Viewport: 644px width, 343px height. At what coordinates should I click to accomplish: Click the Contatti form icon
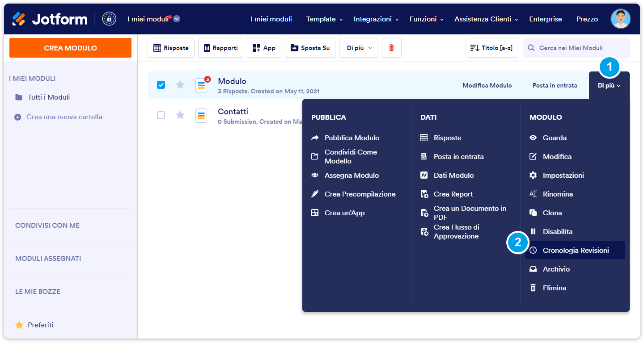tap(201, 115)
